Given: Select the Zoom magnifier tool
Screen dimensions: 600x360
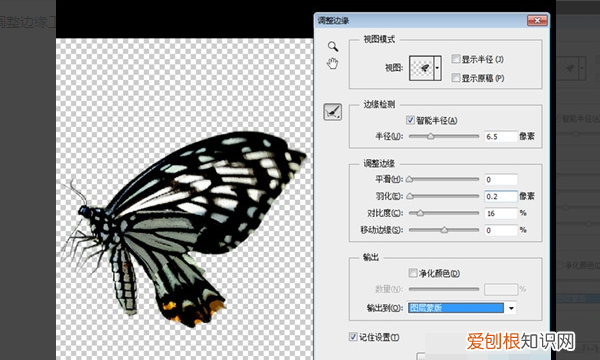Looking at the screenshot, I should click(x=333, y=46).
